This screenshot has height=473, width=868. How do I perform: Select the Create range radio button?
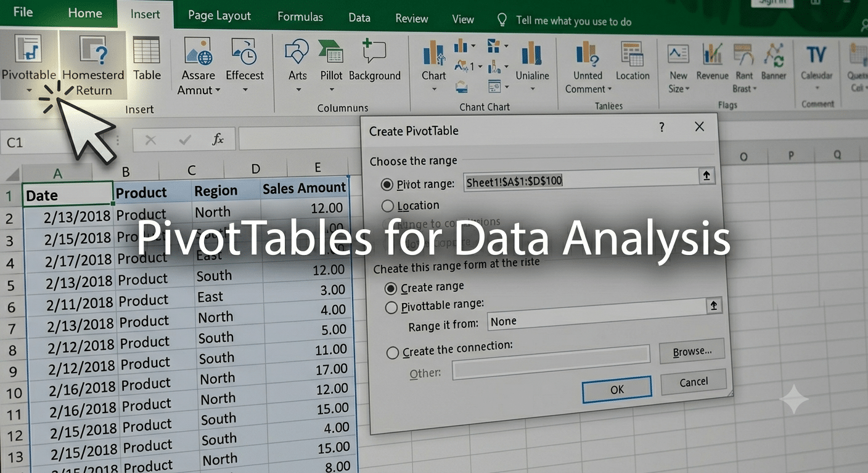[390, 288]
